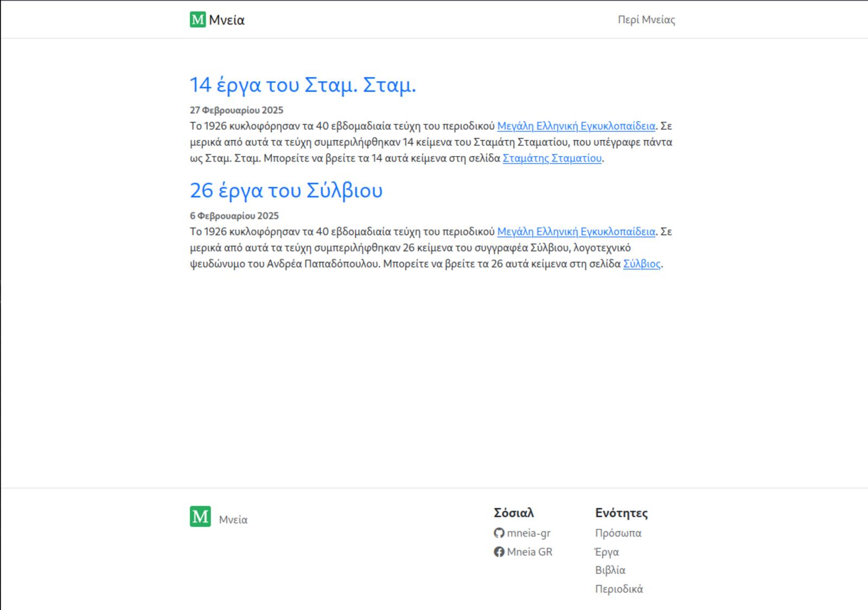
Task: Click the 26 έργα του Σύλβιου heading
Action: 286,190
